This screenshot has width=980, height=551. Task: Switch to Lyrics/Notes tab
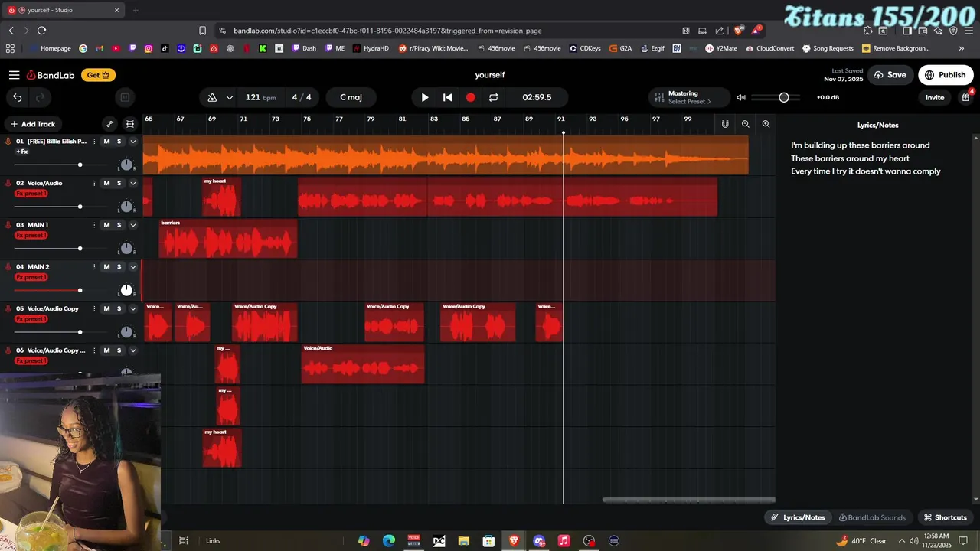(797, 517)
